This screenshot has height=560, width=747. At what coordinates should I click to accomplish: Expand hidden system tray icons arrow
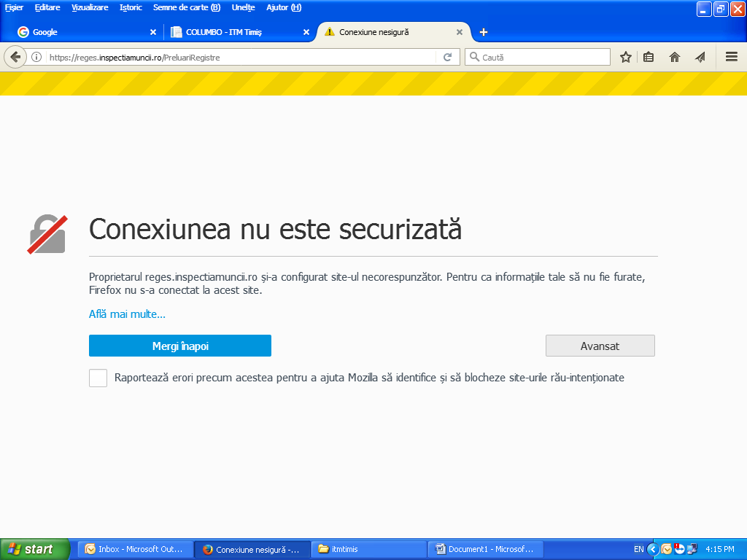653,549
